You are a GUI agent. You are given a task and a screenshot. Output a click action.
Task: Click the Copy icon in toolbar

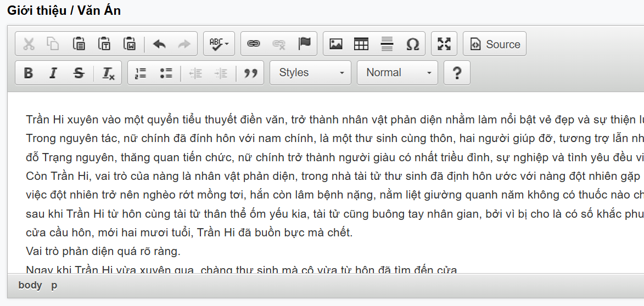tap(53, 44)
